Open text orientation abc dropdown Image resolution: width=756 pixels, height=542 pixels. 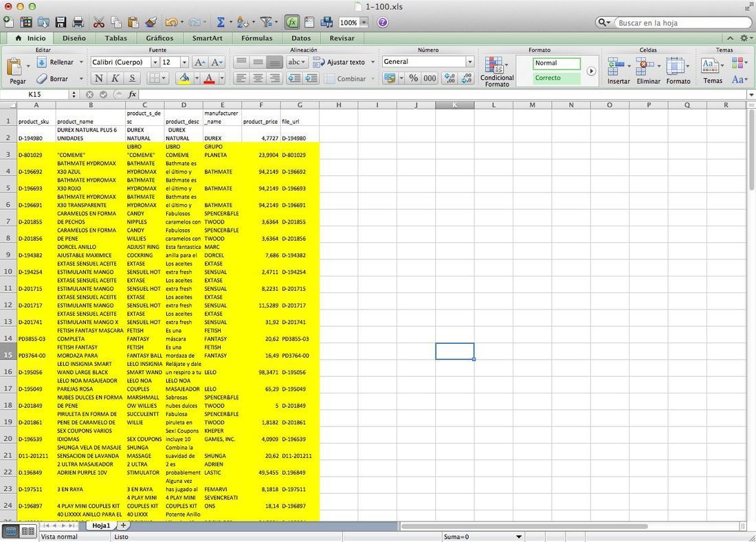pos(296,62)
